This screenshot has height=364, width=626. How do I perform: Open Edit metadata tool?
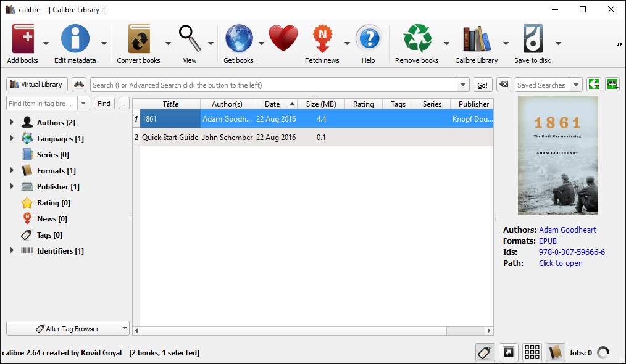[x=75, y=39]
